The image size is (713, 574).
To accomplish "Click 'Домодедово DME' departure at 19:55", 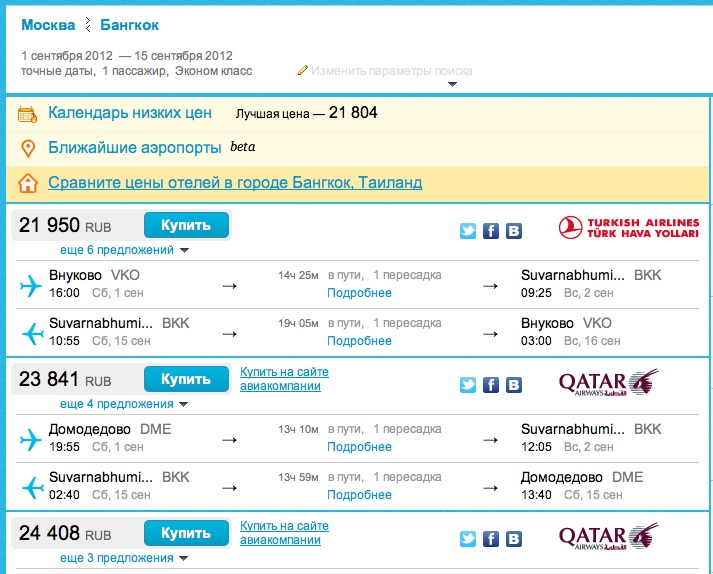I will 110,429.
